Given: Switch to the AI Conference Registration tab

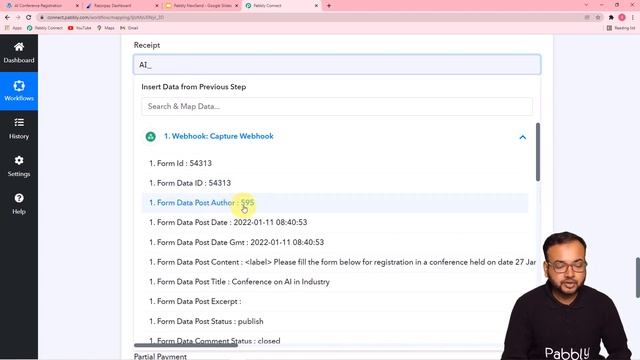Looking at the screenshot, I should (41, 6).
